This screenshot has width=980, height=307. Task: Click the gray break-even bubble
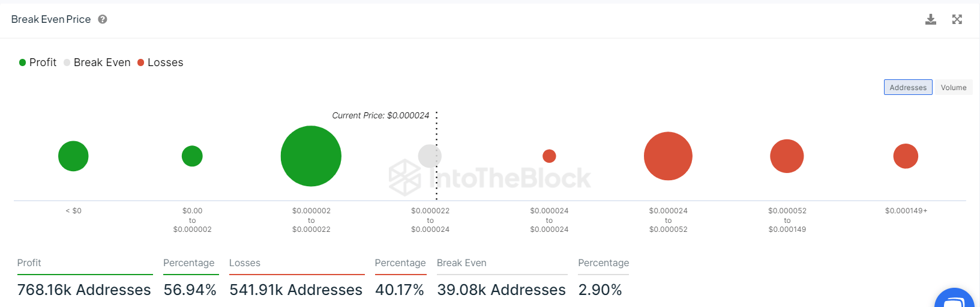[428, 156]
